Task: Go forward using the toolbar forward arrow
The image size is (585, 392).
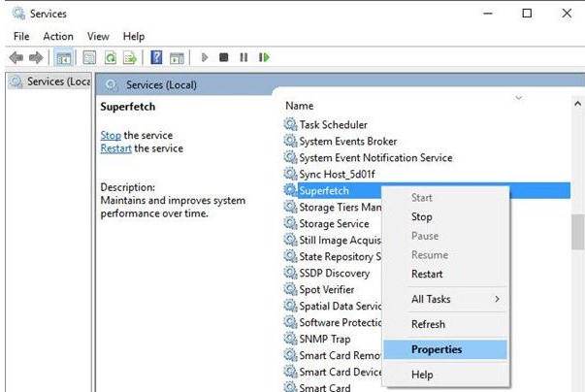Action: click(x=36, y=57)
